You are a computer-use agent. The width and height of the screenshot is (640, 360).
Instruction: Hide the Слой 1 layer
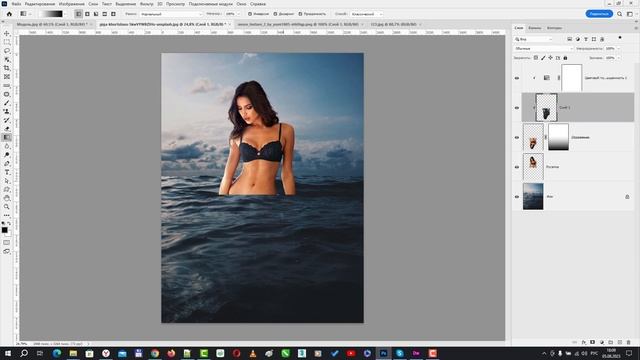517,108
